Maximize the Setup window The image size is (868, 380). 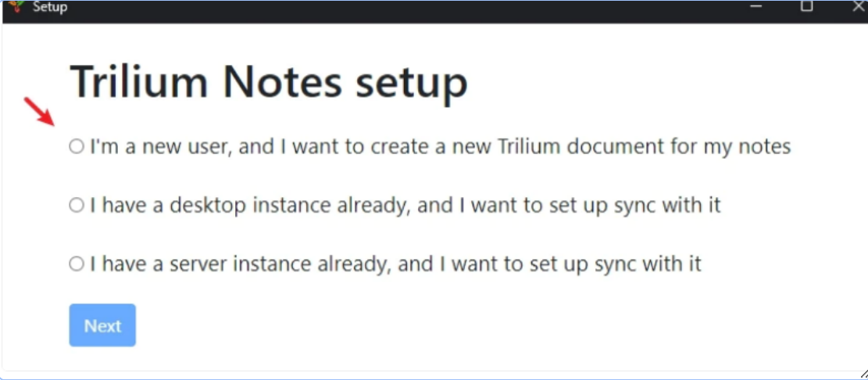point(807,6)
